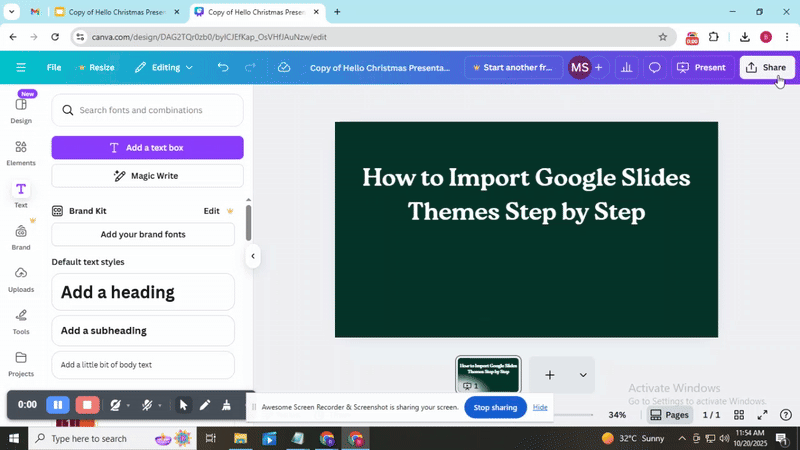Click the cloud save status icon
The height and width of the screenshot is (450, 800).
tap(284, 68)
